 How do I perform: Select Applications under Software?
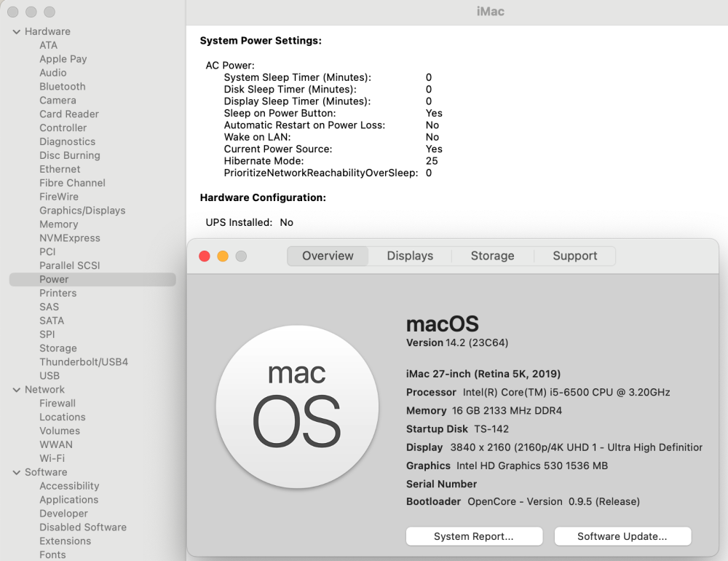pos(68,500)
